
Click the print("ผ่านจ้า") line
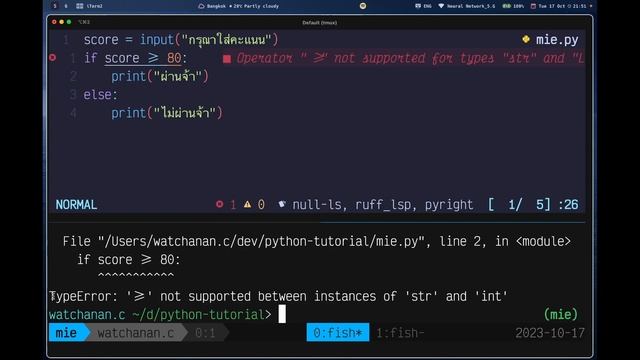[x=160, y=76]
